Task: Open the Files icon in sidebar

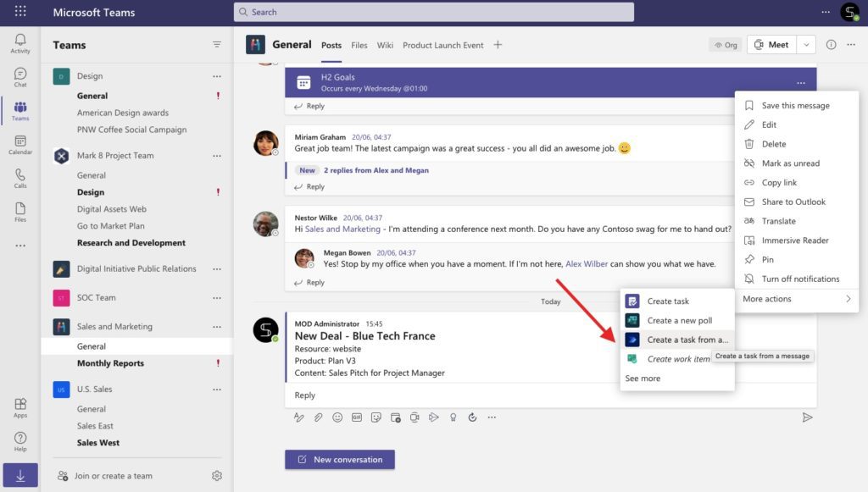Action: tap(20, 212)
